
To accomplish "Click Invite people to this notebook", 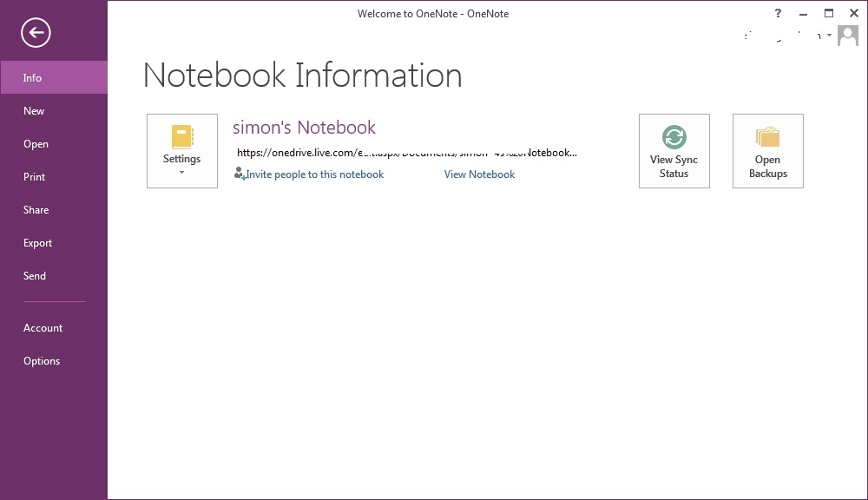I will (309, 174).
